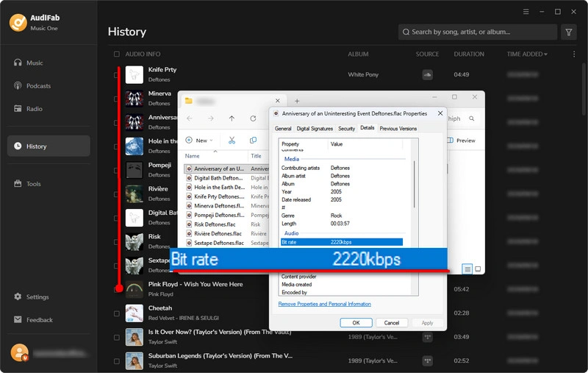
Task: Switch to the Previous Versions tab
Action: (x=398, y=128)
